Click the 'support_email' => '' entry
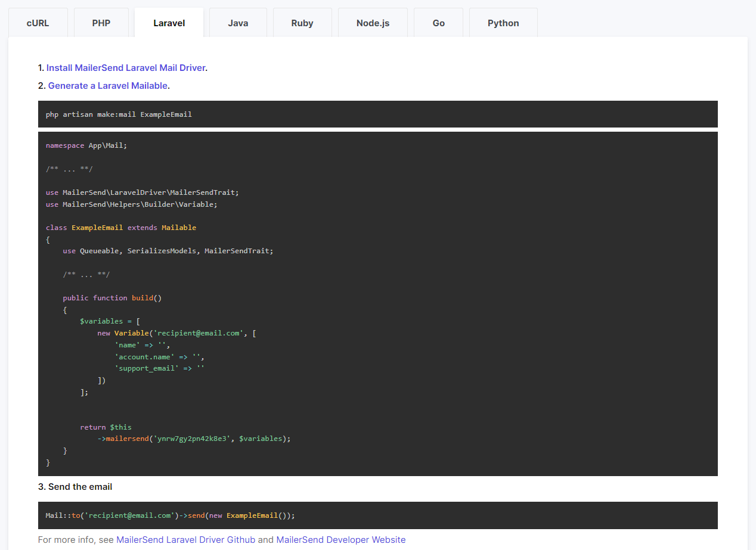The height and width of the screenshot is (550, 756). [x=160, y=368]
